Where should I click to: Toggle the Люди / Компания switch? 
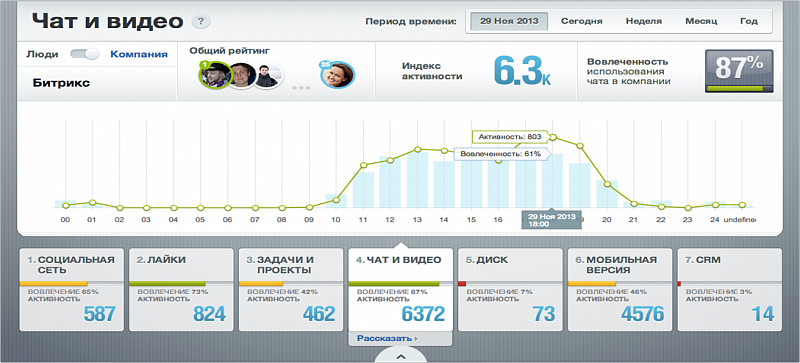(85, 54)
